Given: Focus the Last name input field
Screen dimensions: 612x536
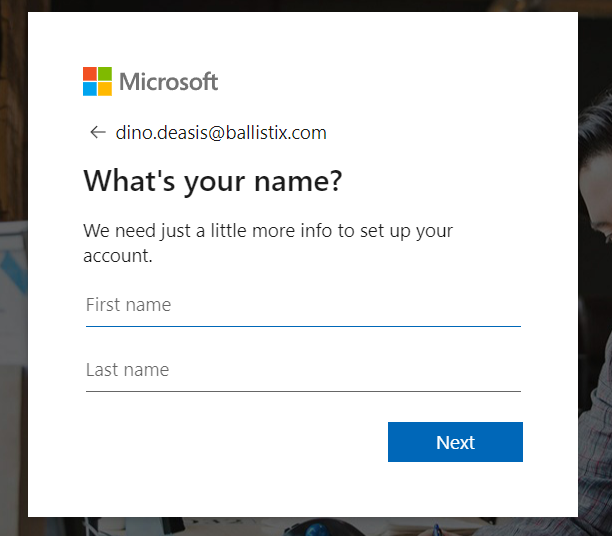Looking at the screenshot, I should pyautogui.click(x=303, y=371).
